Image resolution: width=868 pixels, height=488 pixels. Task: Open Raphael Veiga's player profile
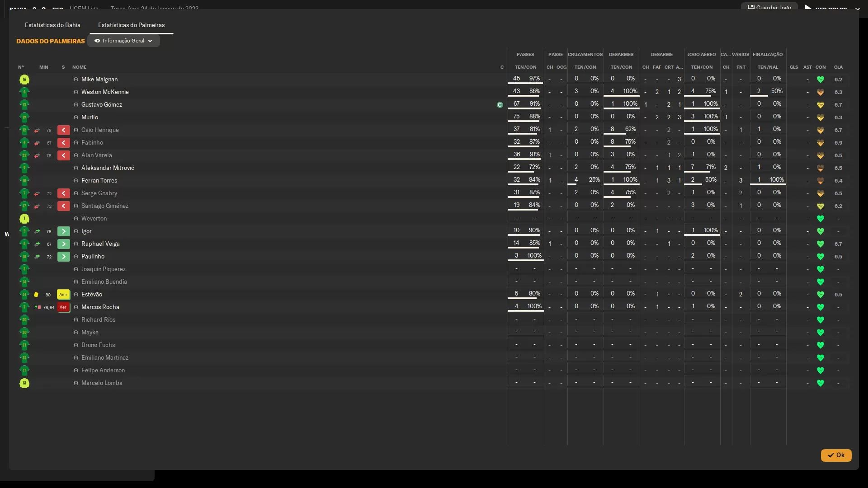pyautogui.click(x=100, y=244)
